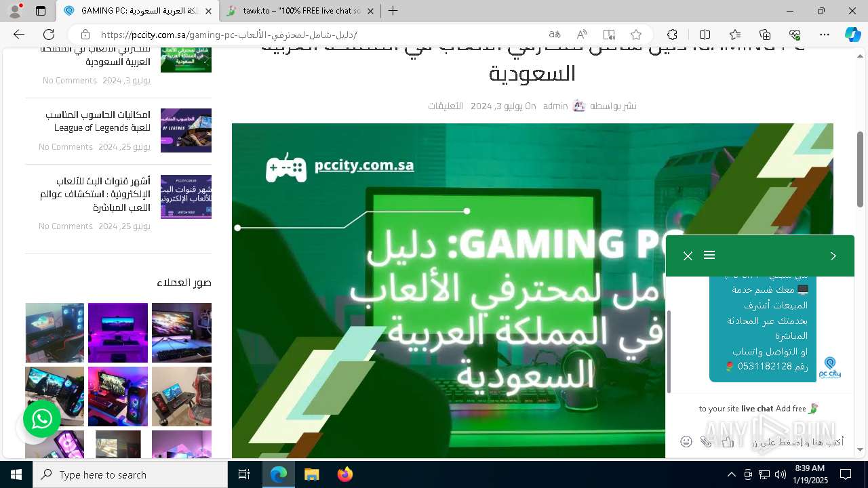
Task: Open Task View on taskbar
Action: point(244,474)
